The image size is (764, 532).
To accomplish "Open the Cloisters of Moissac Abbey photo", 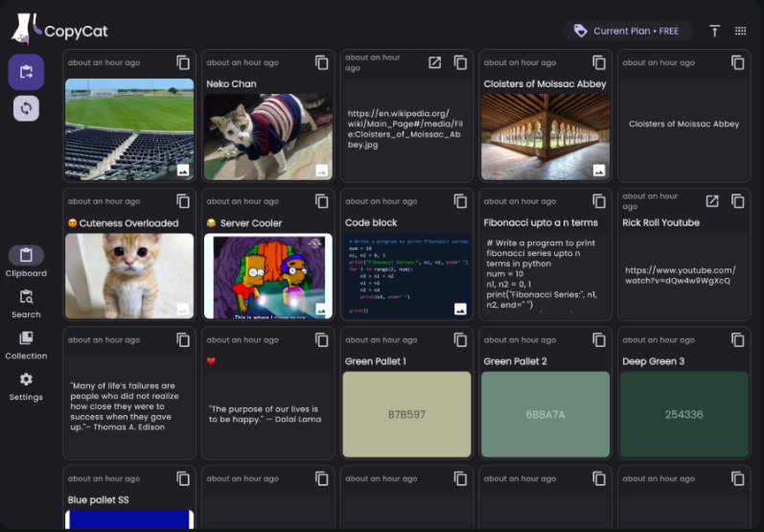I will click(545, 137).
